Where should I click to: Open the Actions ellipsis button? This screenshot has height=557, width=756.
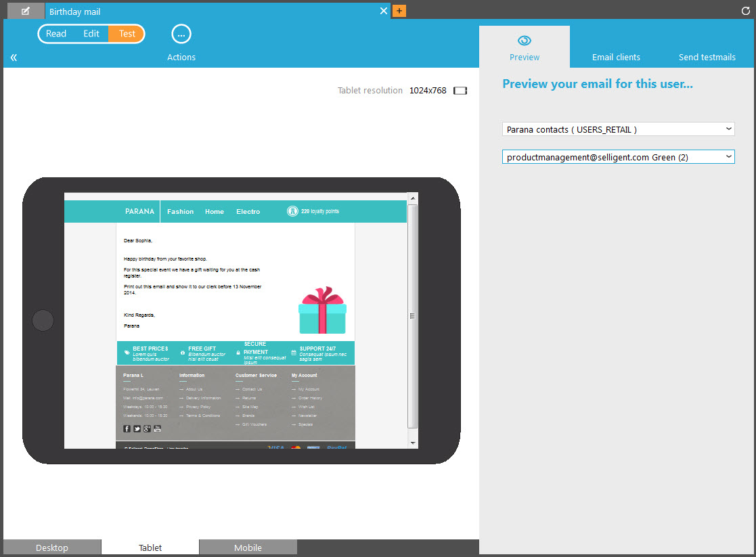181,34
